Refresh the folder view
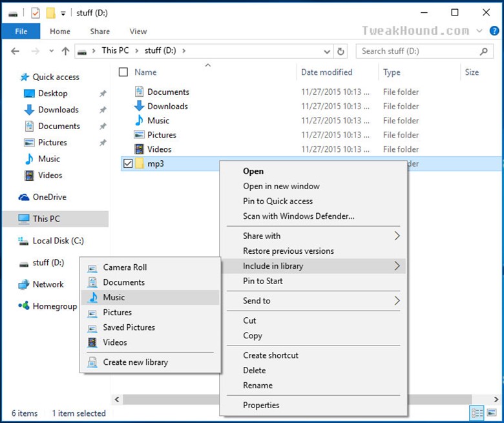504x423 pixels. click(341, 51)
